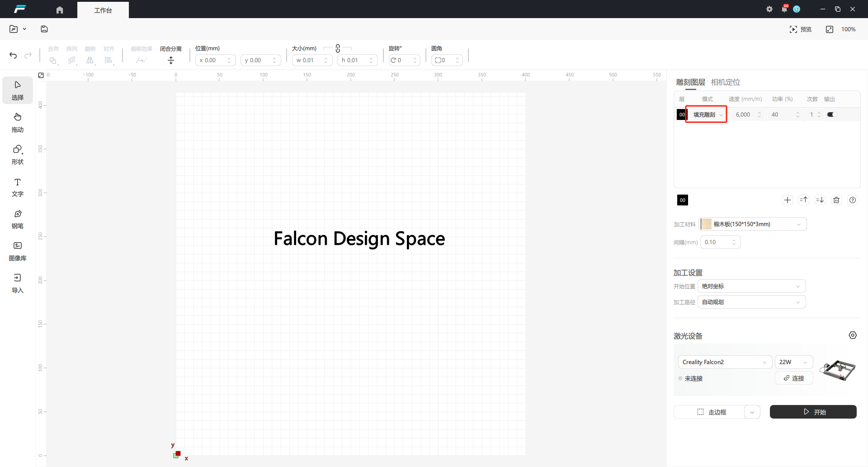Select the Text (文字) tool

[18, 187]
